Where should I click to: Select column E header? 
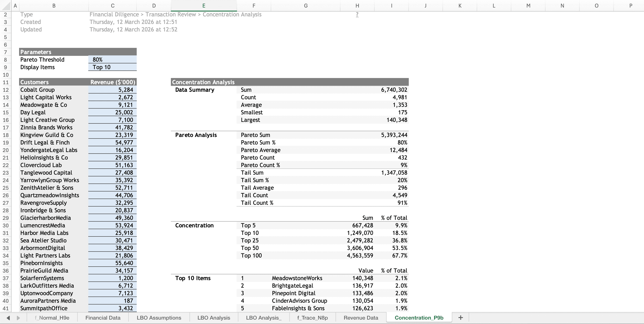(204, 6)
